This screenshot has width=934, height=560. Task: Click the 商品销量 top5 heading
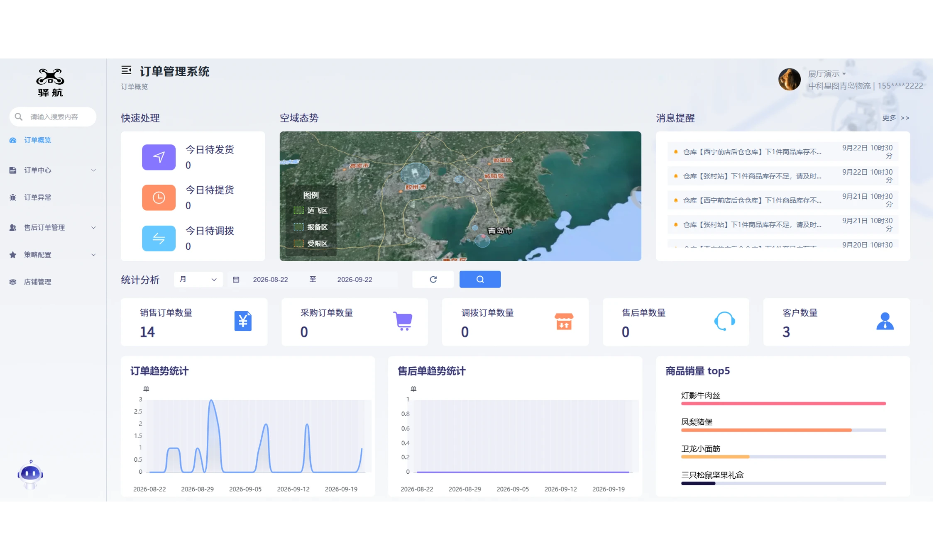699,372
